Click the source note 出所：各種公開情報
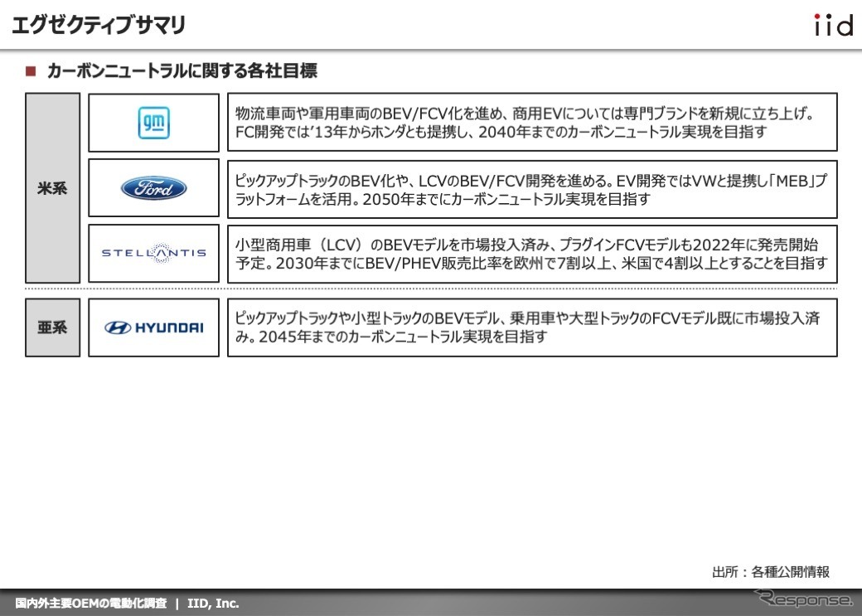862x616 pixels. [x=770, y=571]
